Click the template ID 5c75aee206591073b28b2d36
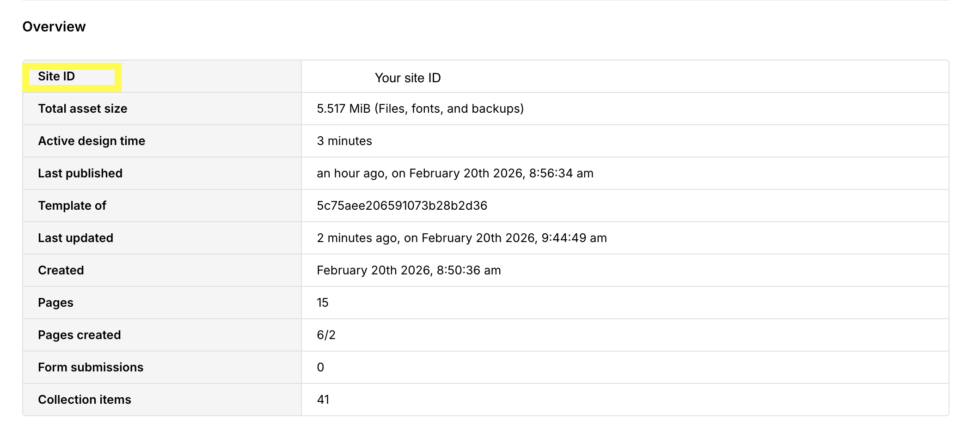The width and height of the screenshot is (980, 437). coord(402,206)
